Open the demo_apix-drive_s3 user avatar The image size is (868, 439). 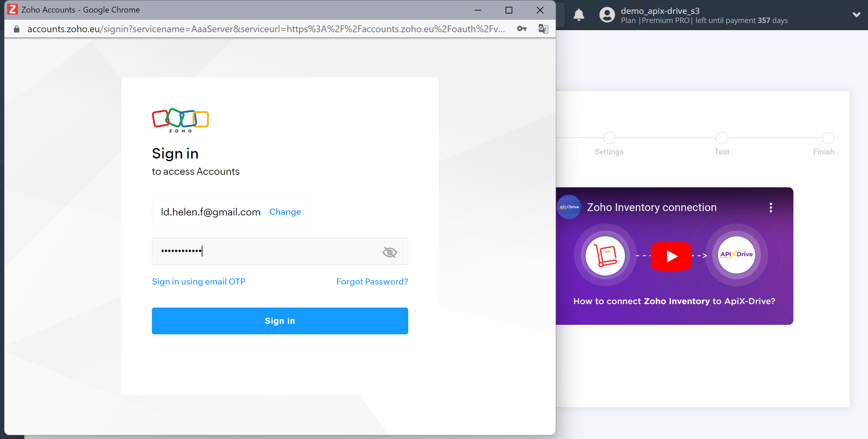pos(607,15)
